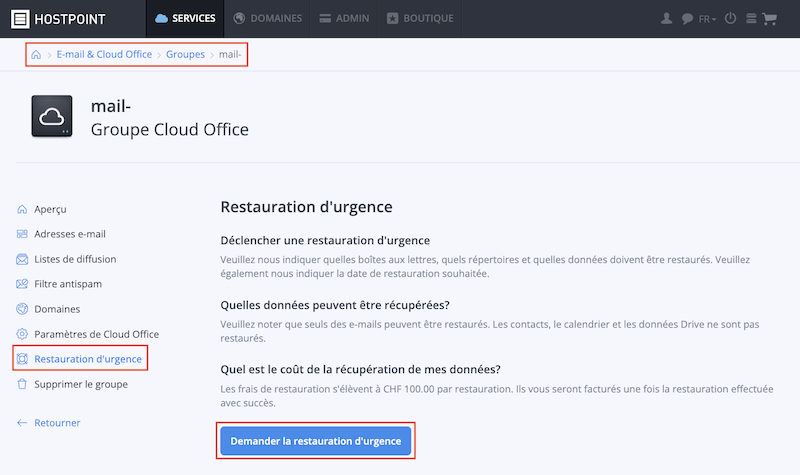The height and width of the screenshot is (475, 800).
Task: Go to home via breadcrumb house icon
Action: [x=36, y=55]
